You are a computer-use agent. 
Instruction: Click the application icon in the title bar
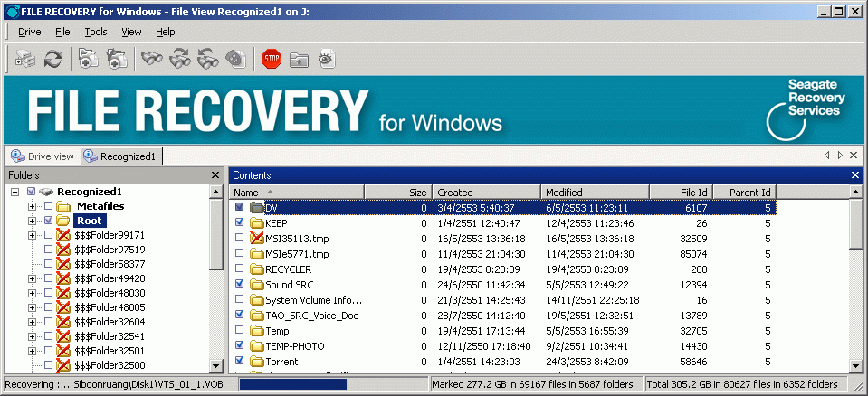pos(12,11)
